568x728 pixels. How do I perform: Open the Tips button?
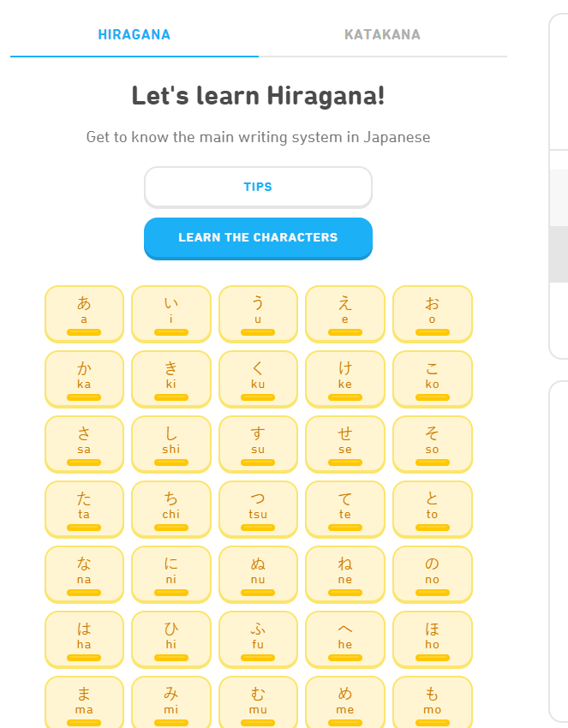point(258,187)
